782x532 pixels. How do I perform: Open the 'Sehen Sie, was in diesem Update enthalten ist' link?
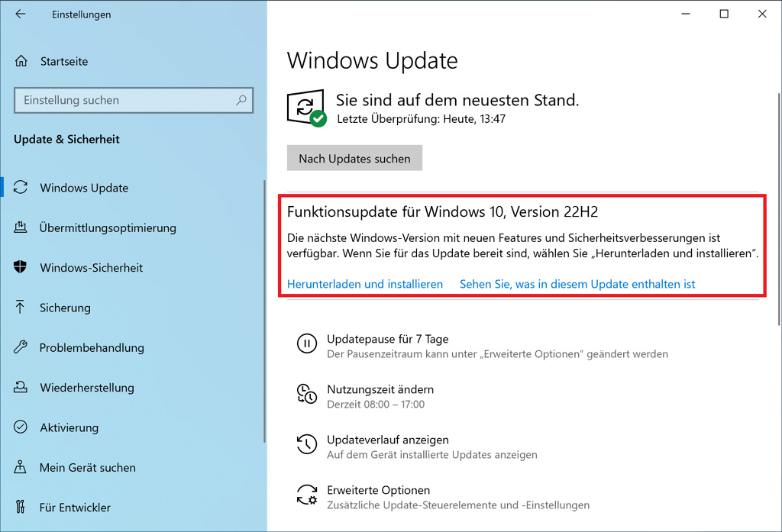(x=577, y=284)
